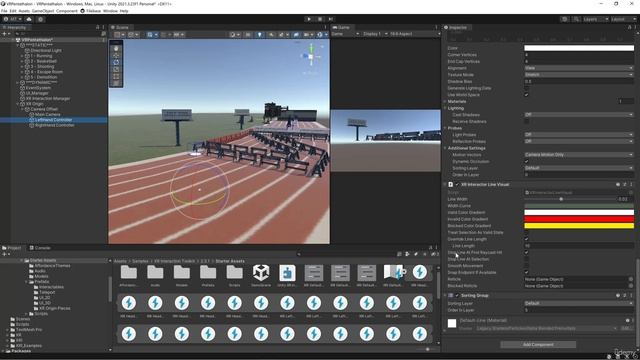Select Main Camera in Hierarchy
This screenshot has width=640, height=360.
(x=47, y=115)
